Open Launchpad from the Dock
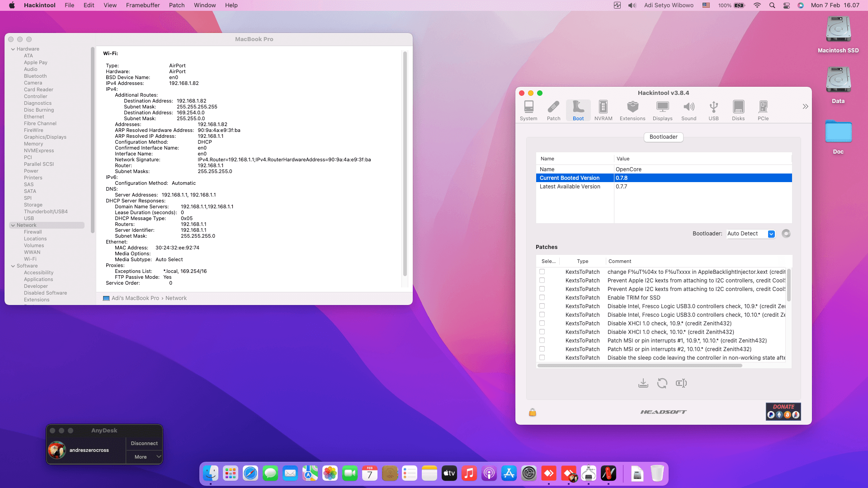The width and height of the screenshot is (868, 488). [231, 474]
